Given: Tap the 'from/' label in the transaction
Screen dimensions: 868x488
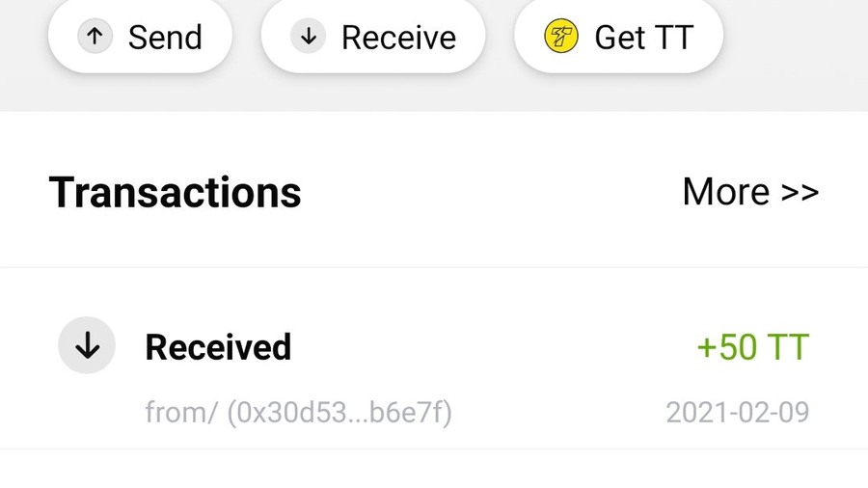Looking at the screenshot, I should (x=181, y=412).
